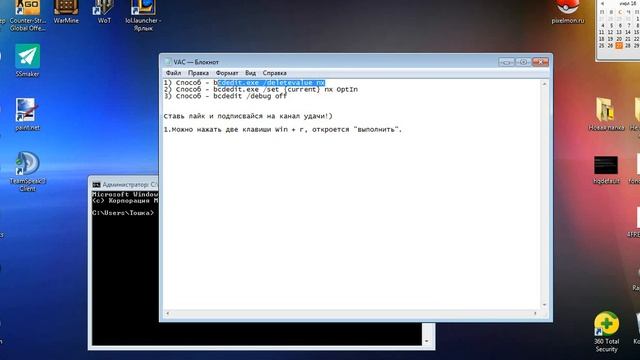Viewport: 640px width, 360px height.
Task: Click the command prompt window title icon
Action: pyautogui.click(x=96, y=185)
